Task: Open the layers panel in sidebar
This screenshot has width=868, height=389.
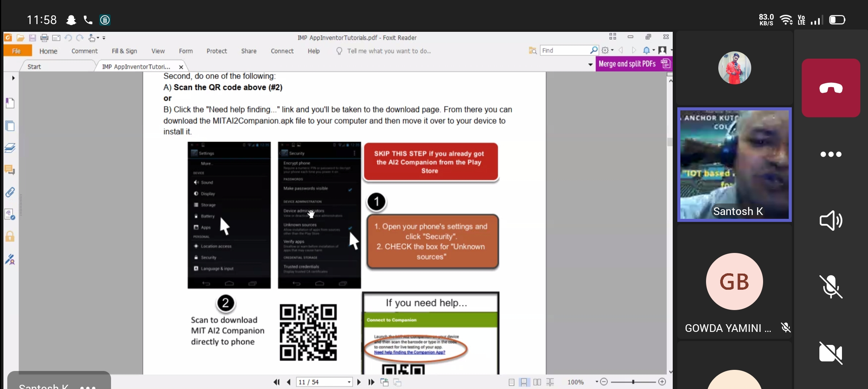Action: pos(10,148)
